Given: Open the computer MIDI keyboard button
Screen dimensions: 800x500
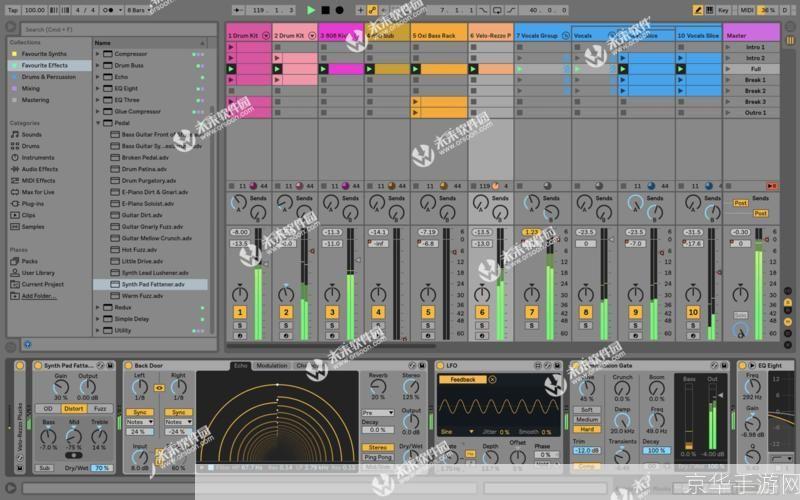Looking at the screenshot, I should click(x=710, y=10).
